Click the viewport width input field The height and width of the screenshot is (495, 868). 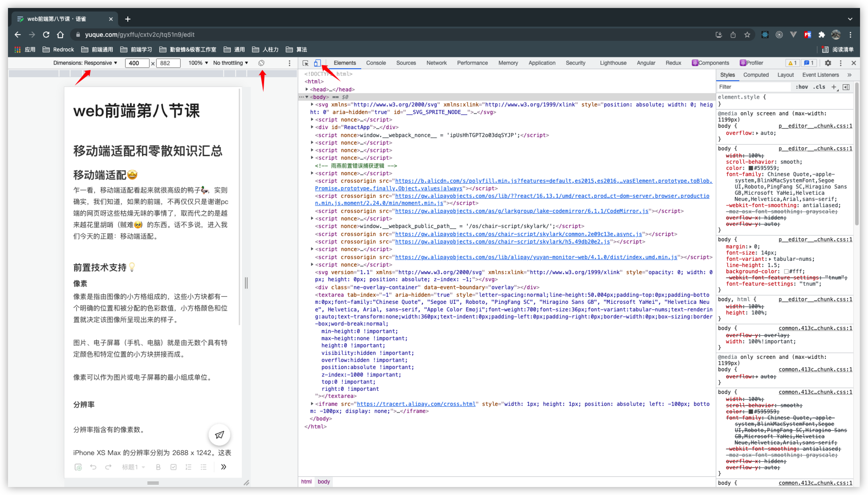137,63
